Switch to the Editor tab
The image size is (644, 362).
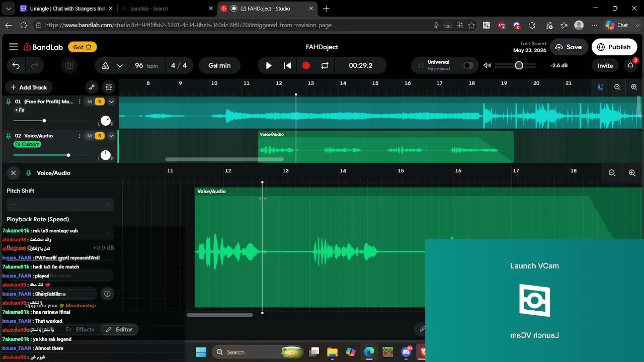(x=119, y=330)
